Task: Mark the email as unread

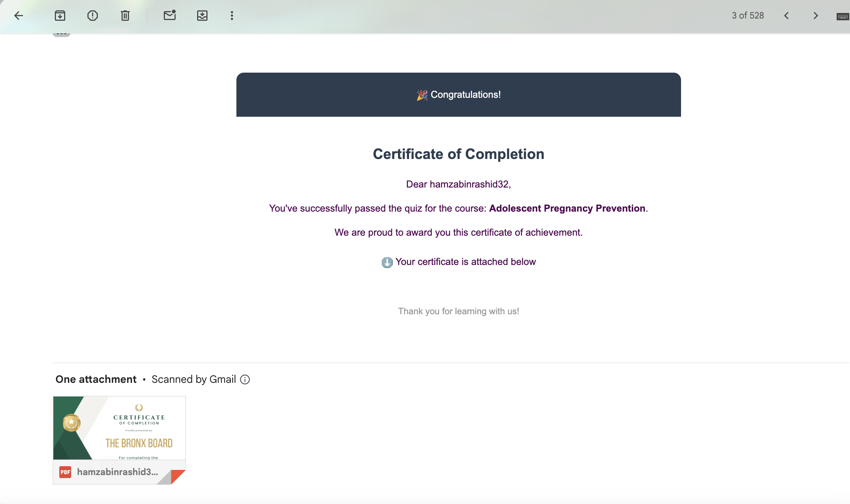Action: 170,16
